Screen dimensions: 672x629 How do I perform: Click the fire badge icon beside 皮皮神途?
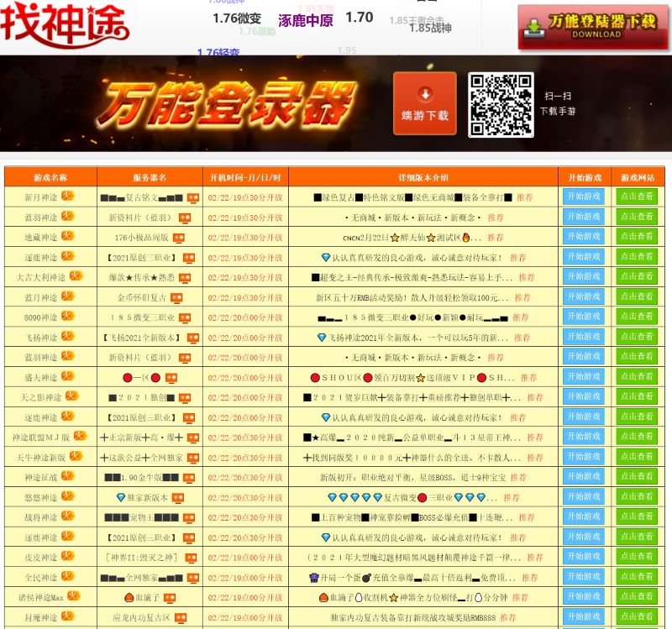[x=68, y=556]
